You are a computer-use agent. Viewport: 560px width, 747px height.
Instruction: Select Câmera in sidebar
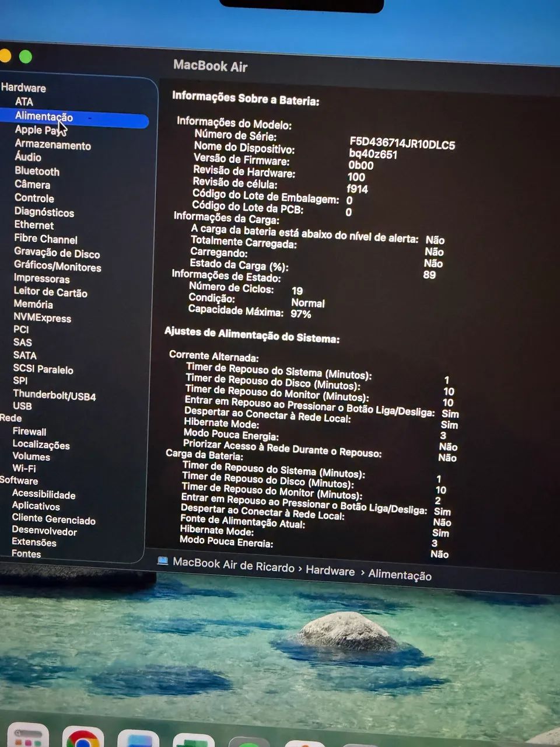(32, 184)
